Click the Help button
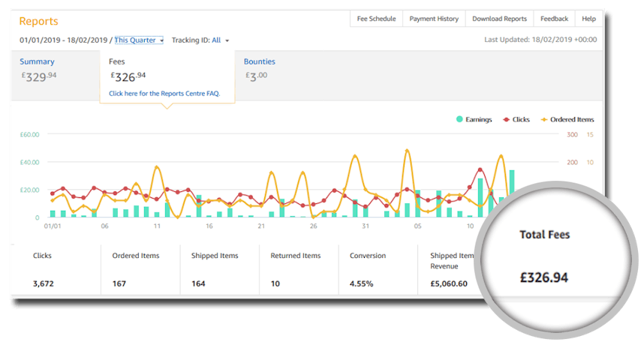Screen dimensions: 644x345 588,19
